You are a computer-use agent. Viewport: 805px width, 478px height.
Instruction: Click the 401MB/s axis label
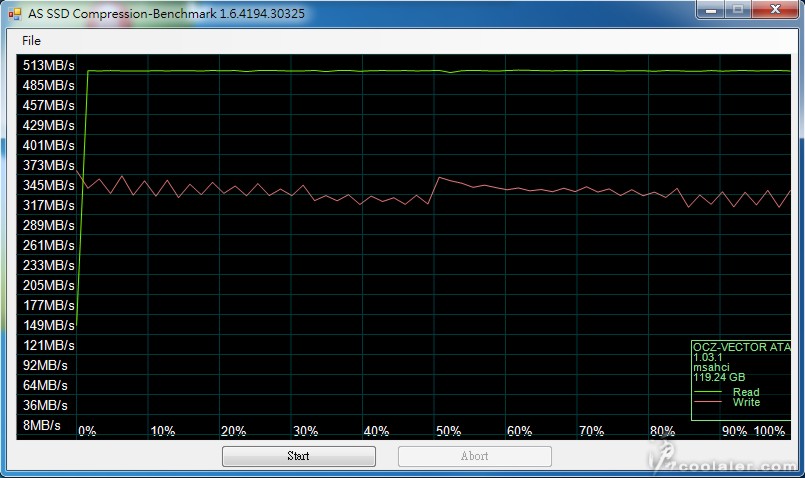tap(49, 145)
